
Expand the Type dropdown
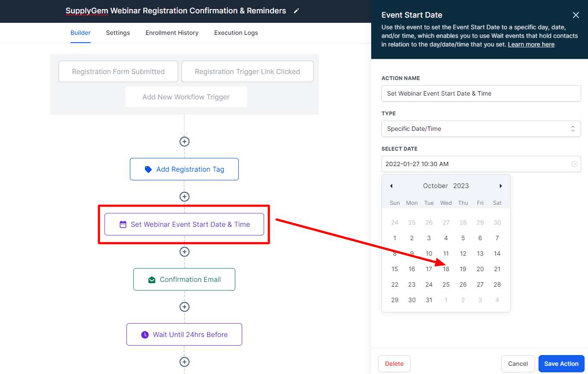(481, 129)
